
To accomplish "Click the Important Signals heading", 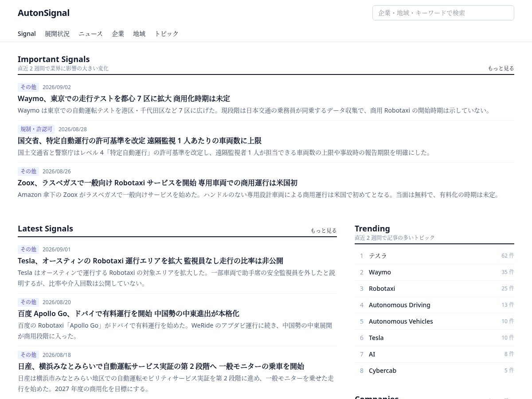I will (x=54, y=59).
